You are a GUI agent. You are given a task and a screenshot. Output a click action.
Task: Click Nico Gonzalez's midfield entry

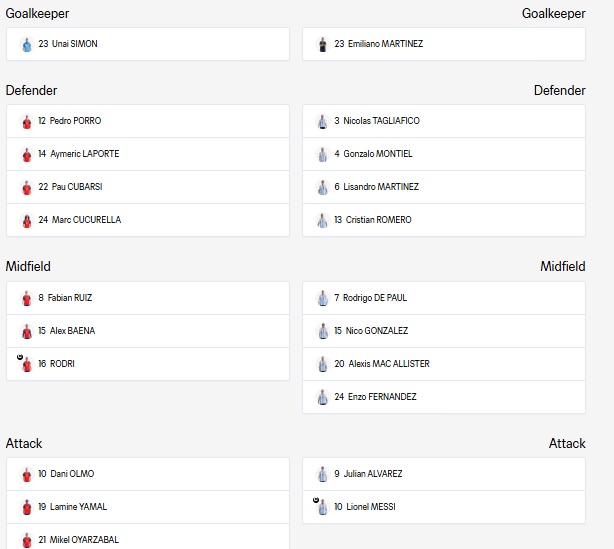(444, 331)
